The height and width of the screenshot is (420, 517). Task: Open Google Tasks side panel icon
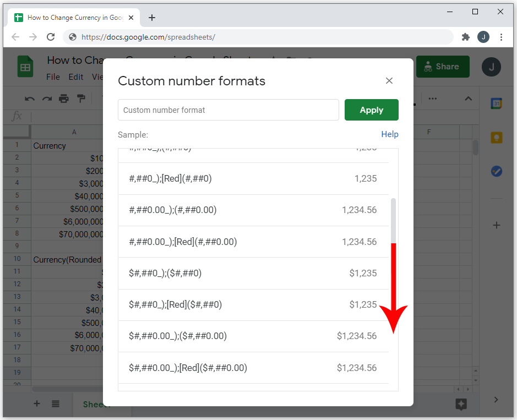(x=496, y=171)
